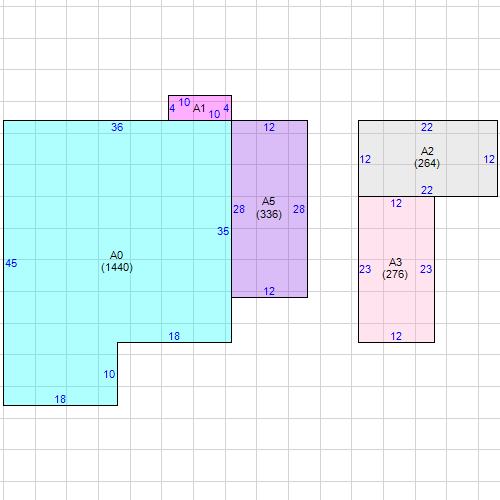Click the 4 dimension on A1's left side
Screen dimensions: 500x500
click(172, 108)
